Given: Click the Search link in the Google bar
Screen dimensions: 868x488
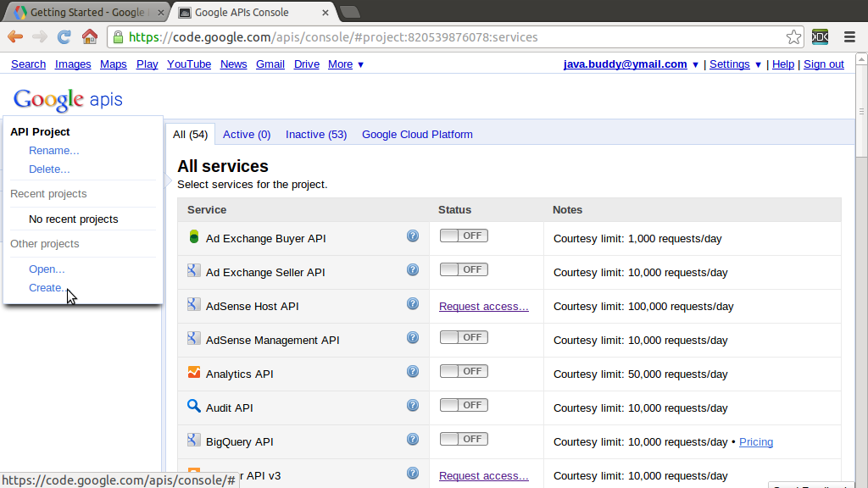Looking at the screenshot, I should tap(28, 64).
